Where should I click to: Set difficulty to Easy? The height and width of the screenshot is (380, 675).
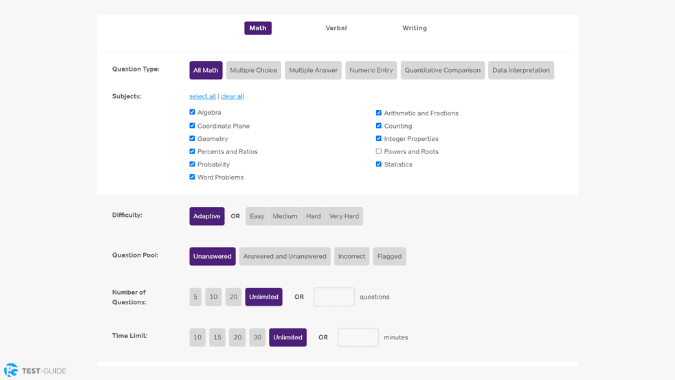coord(257,216)
